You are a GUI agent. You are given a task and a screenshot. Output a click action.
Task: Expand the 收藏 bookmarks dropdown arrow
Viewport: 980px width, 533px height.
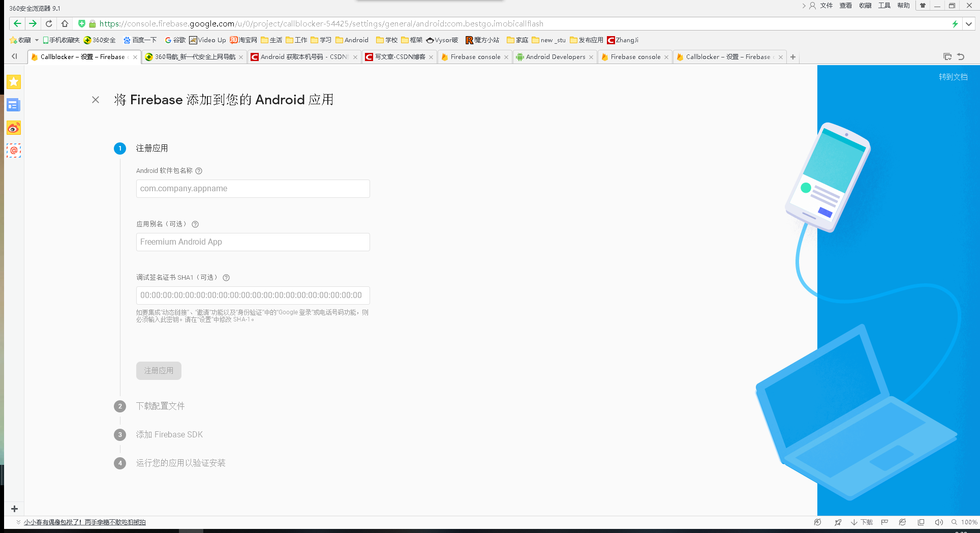point(37,40)
